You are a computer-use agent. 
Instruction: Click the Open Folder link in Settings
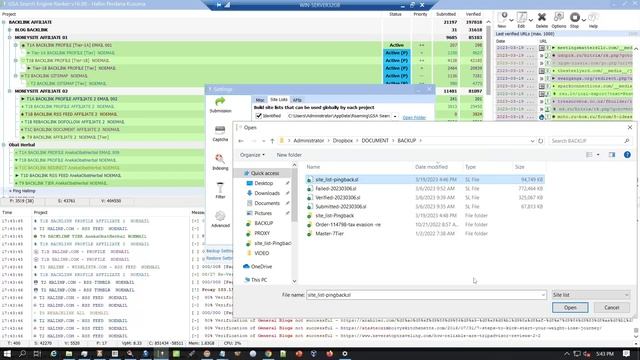click(x=414, y=118)
